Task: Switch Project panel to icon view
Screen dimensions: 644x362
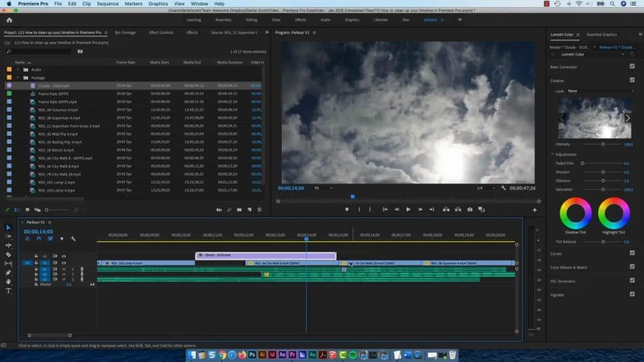Action: (x=27, y=210)
